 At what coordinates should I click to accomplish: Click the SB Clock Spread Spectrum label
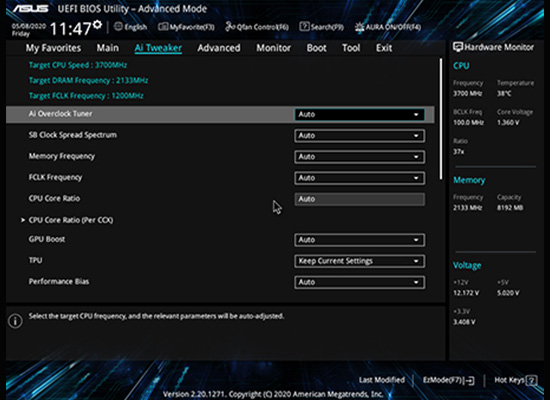click(x=73, y=135)
